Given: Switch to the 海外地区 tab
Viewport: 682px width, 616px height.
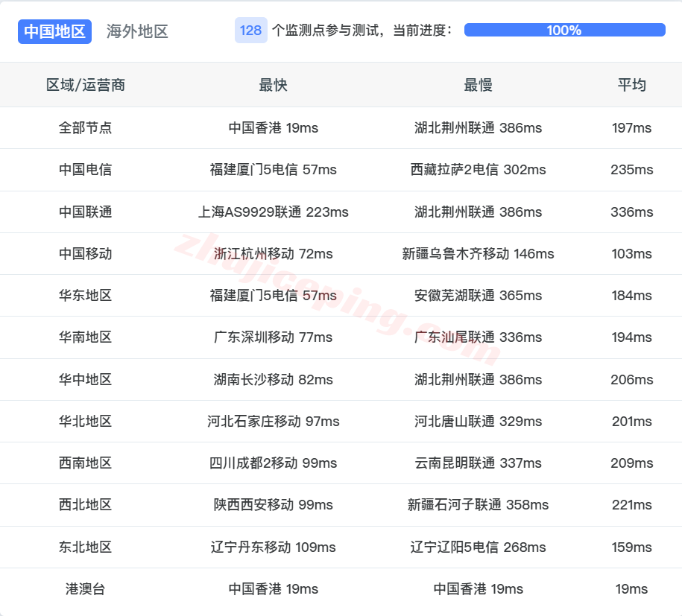Looking at the screenshot, I should pyautogui.click(x=137, y=31).
